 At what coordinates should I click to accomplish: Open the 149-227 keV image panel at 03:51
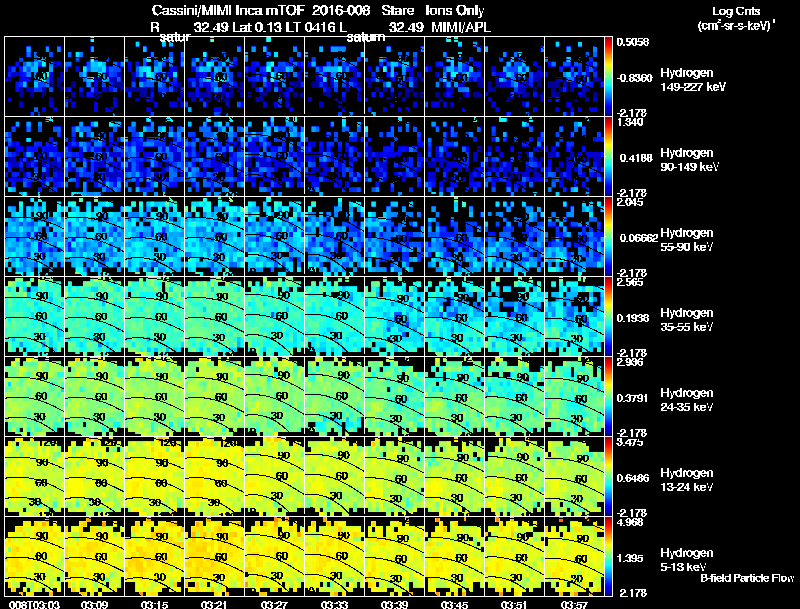(515, 76)
